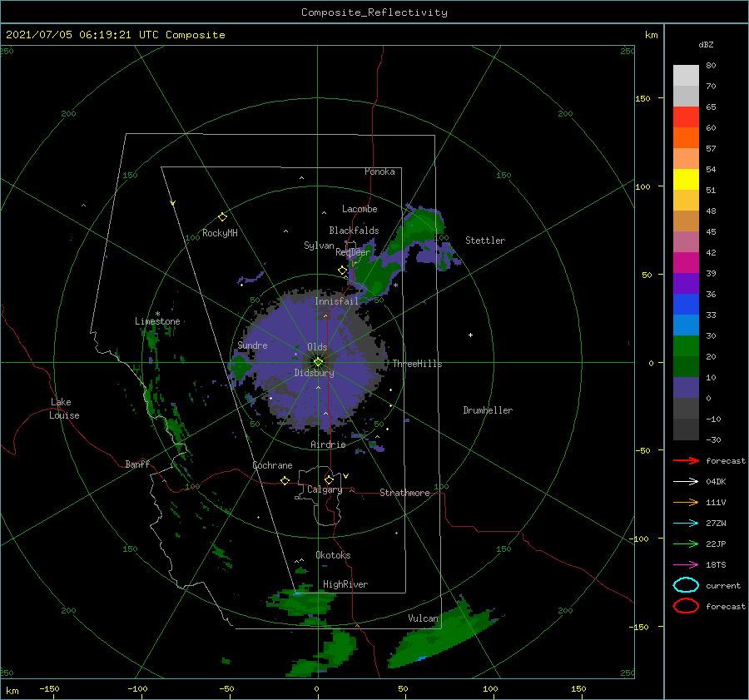Click the green echo west of HighRiver
This screenshot has width=749, height=700.
click(x=301, y=602)
